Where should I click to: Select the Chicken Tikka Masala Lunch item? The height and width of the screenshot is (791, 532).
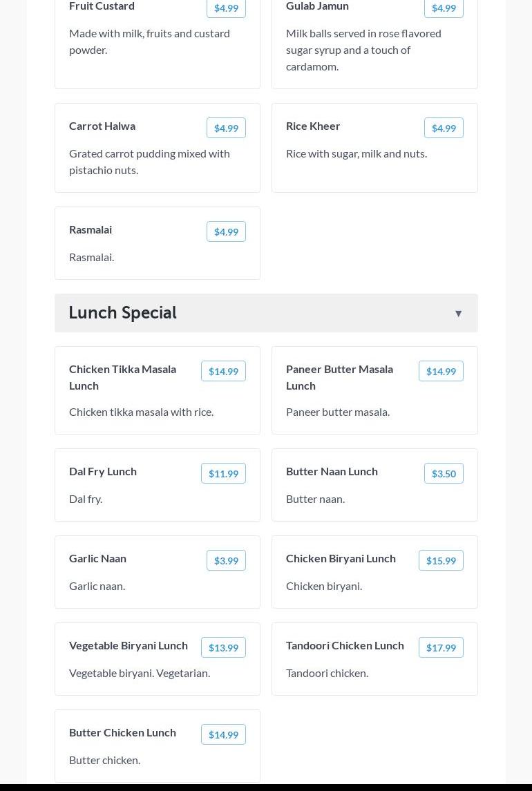point(123,377)
